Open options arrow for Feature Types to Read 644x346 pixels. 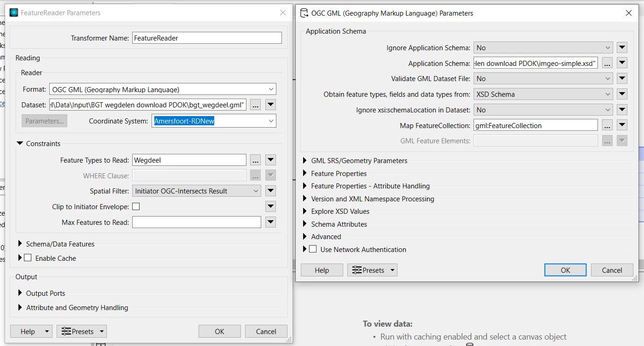tap(271, 160)
